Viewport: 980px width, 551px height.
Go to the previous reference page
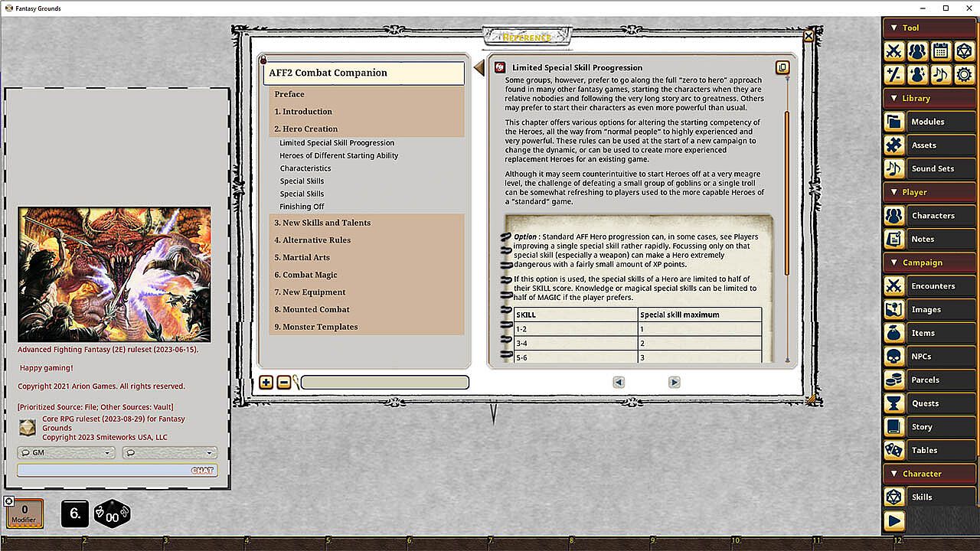tap(619, 382)
